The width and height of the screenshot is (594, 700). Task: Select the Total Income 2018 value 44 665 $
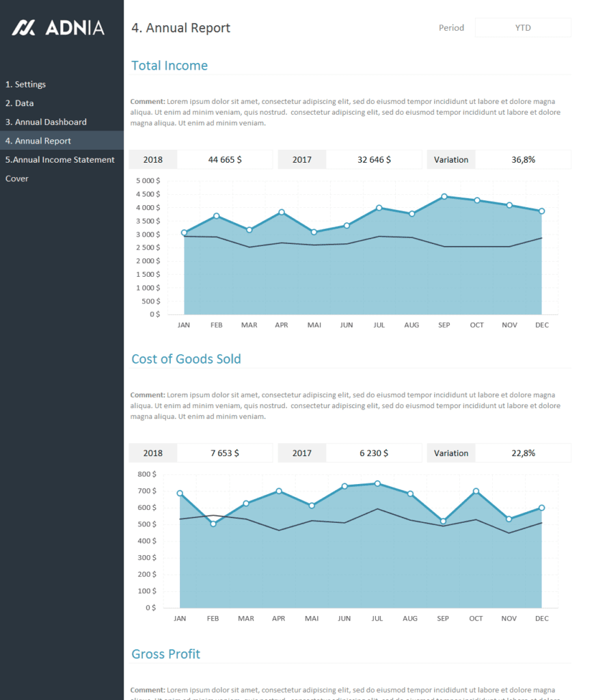[225, 159]
